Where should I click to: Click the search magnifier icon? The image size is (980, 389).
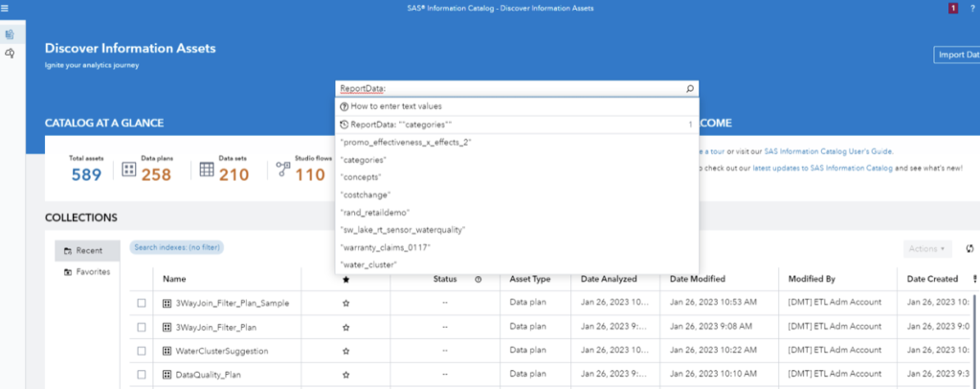pyautogui.click(x=689, y=89)
